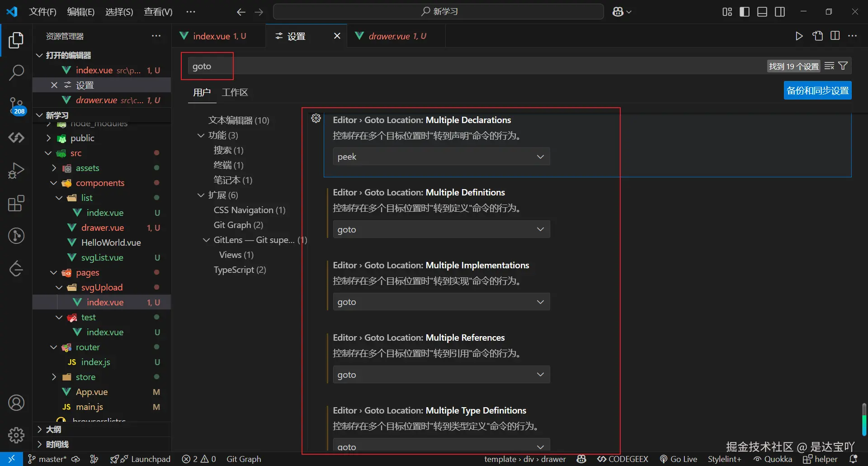
Task: Split the editor to the right
Action: [835, 36]
